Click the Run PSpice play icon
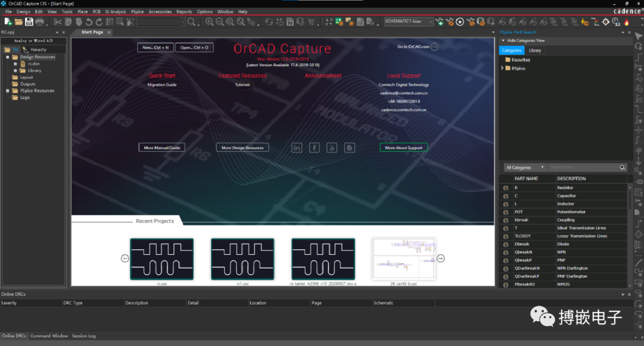Screen dimensions: 644x346 click(x=460, y=22)
